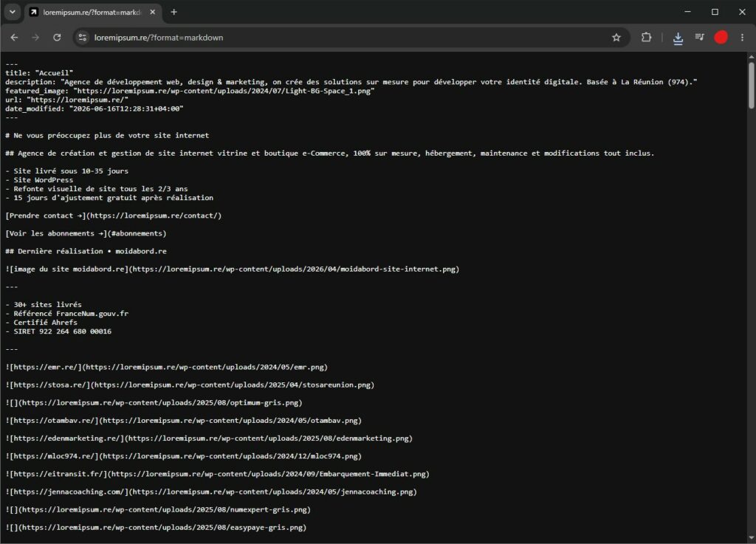Screen dimensions: 756x544
Task: Click "Agence de création et gestion" subheading
Action: tap(330, 154)
